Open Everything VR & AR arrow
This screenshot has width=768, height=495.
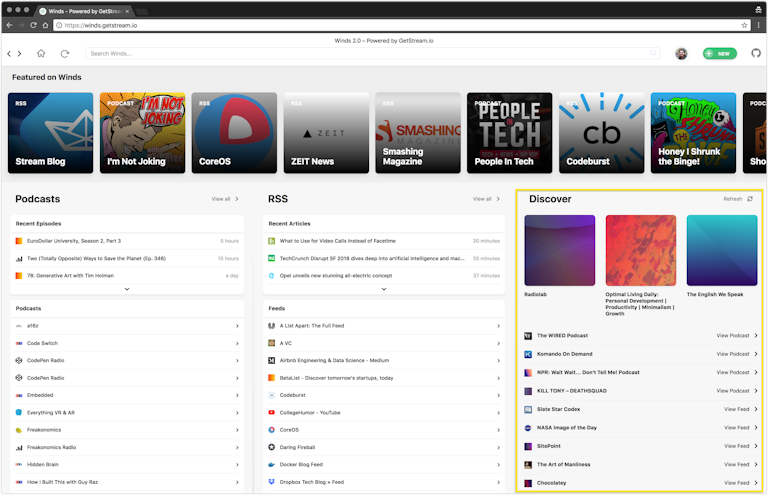pyautogui.click(x=237, y=413)
